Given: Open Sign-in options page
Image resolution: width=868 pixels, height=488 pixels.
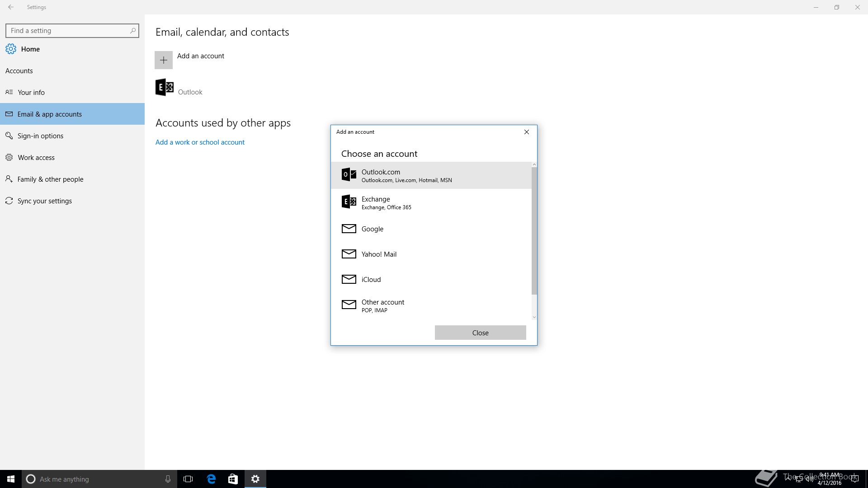Looking at the screenshot, I should click(x=72, y=136).
